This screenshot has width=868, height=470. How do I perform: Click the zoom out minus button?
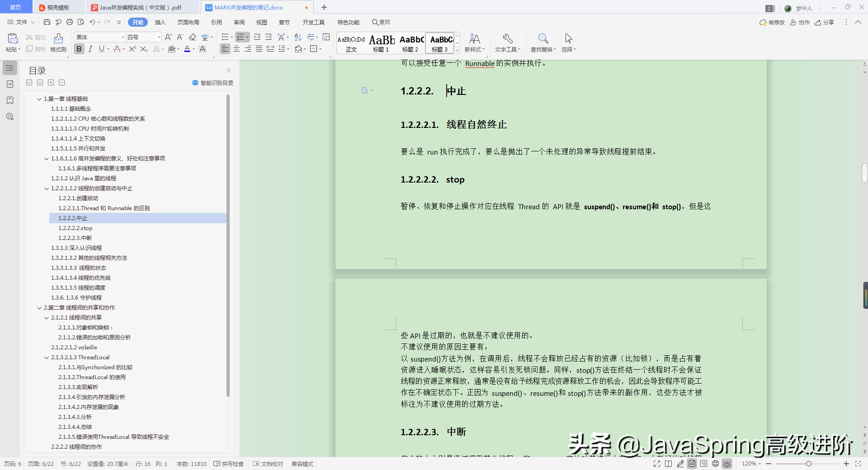[x=769, y=464]
